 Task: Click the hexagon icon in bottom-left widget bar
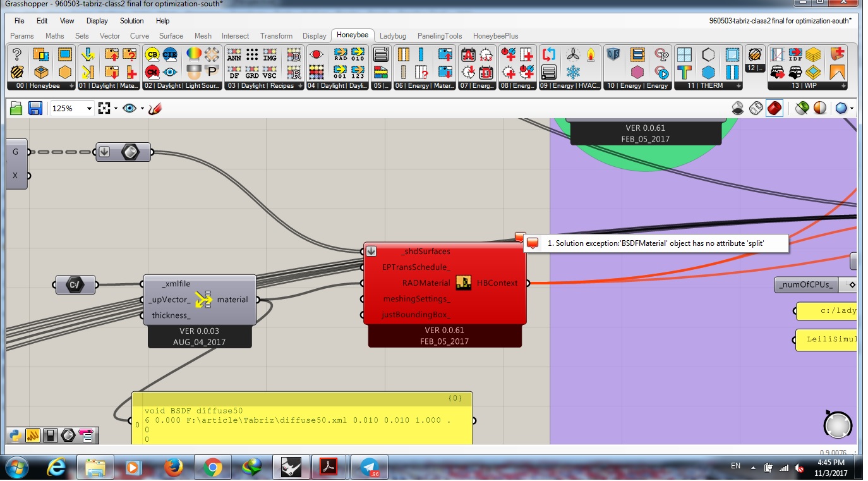68,435
